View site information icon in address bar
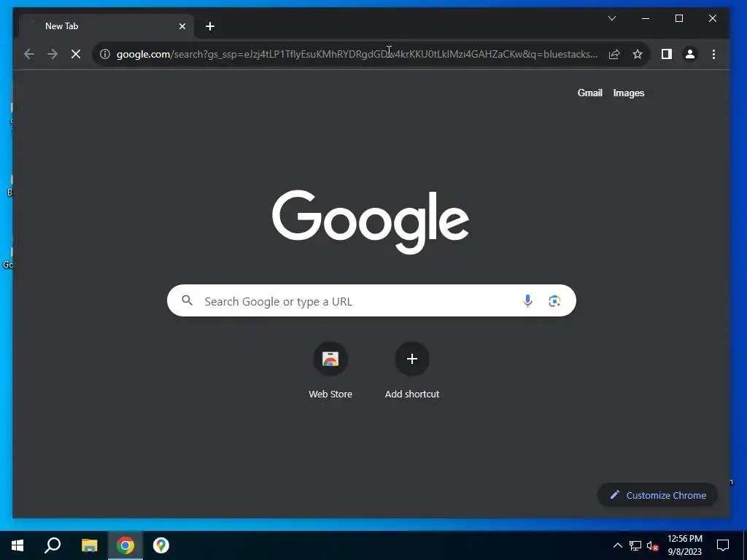747x560 pixels. tap(105, 54)
